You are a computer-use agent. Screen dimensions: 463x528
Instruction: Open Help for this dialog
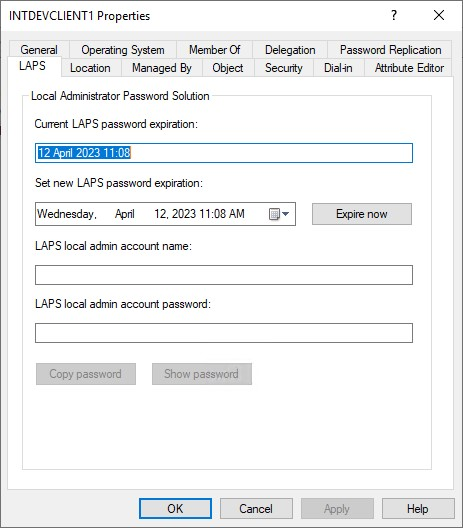pyautogui.click(x=418, y=508)
